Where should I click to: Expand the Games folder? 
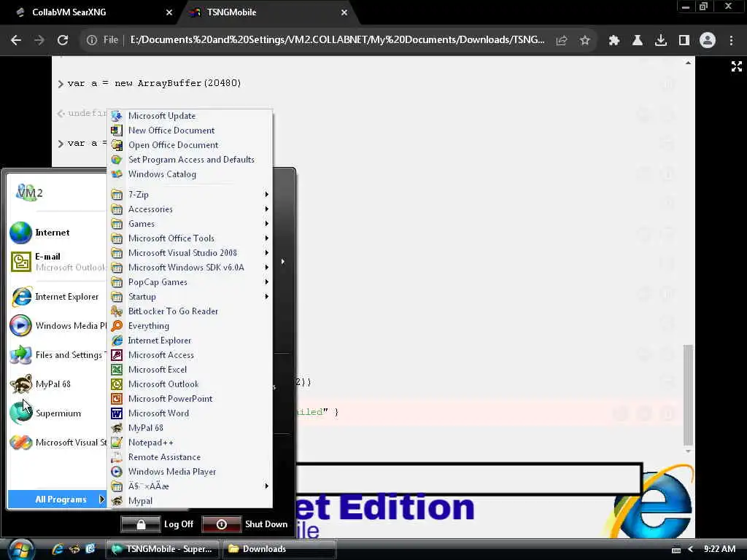pyautogui.click(x=190, y=224)
